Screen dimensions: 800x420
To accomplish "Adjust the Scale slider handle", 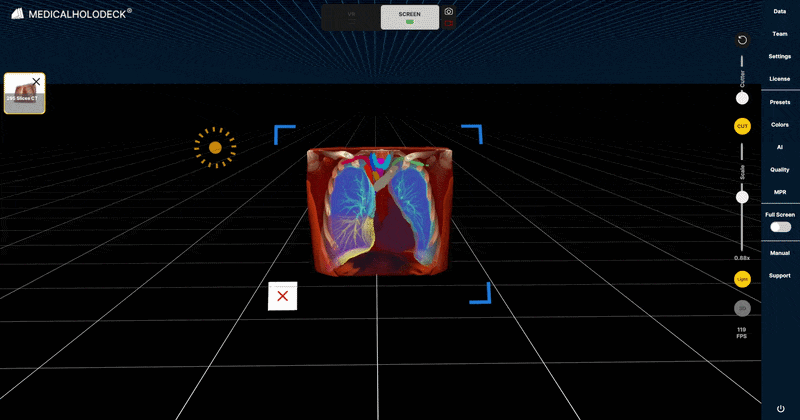I will (742, 197).
